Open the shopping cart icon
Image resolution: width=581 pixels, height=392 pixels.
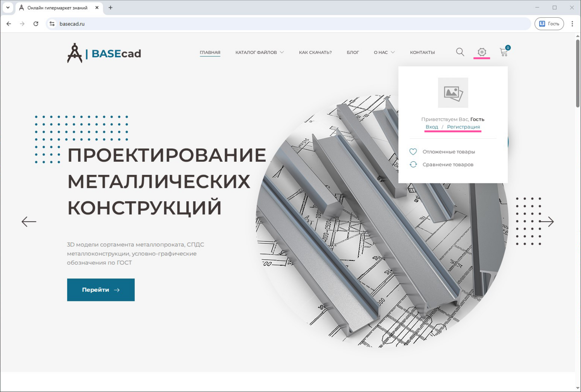(x=504, y=52)
